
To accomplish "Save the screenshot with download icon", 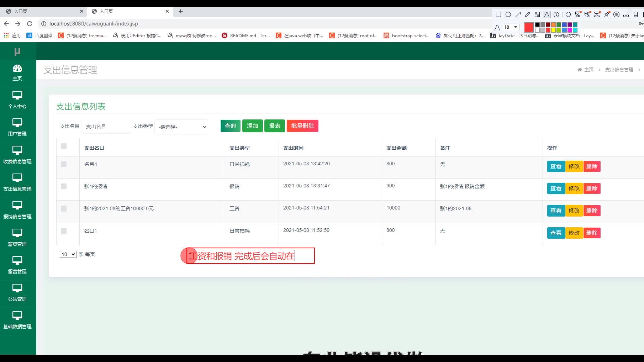I will (626, 15).
